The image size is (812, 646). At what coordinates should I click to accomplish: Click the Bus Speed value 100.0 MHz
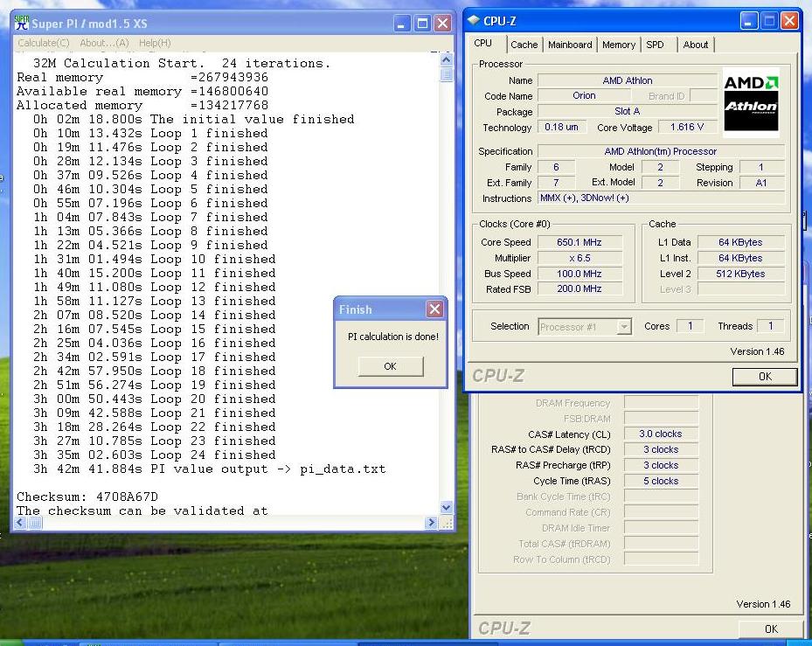pyautogui.click(x=579, y=274)
